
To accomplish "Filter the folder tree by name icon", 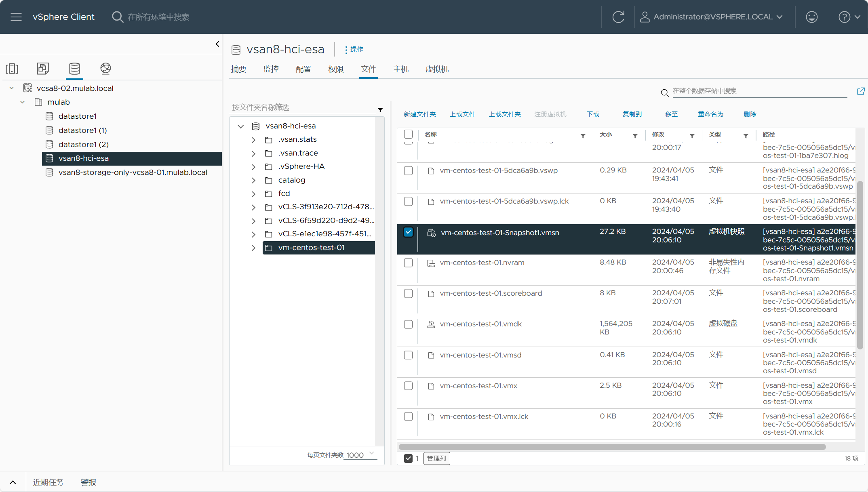I will 380,110.
